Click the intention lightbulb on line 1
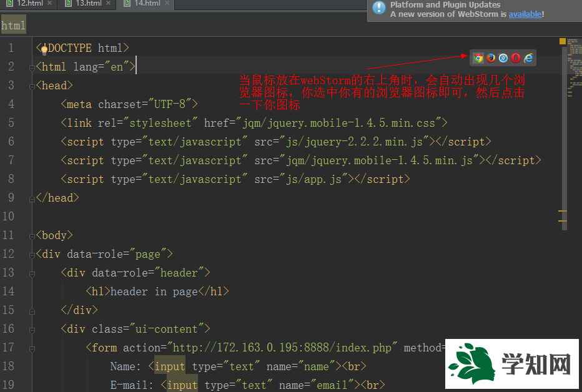The height and width of the screenshot is (392, 582). click(x=44, y=49)
